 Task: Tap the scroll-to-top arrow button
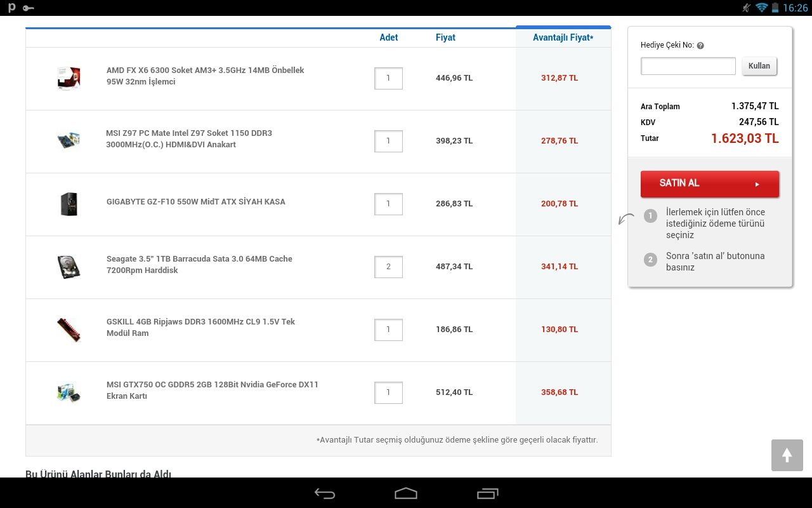pyautogui.click(x=787, y=455)
